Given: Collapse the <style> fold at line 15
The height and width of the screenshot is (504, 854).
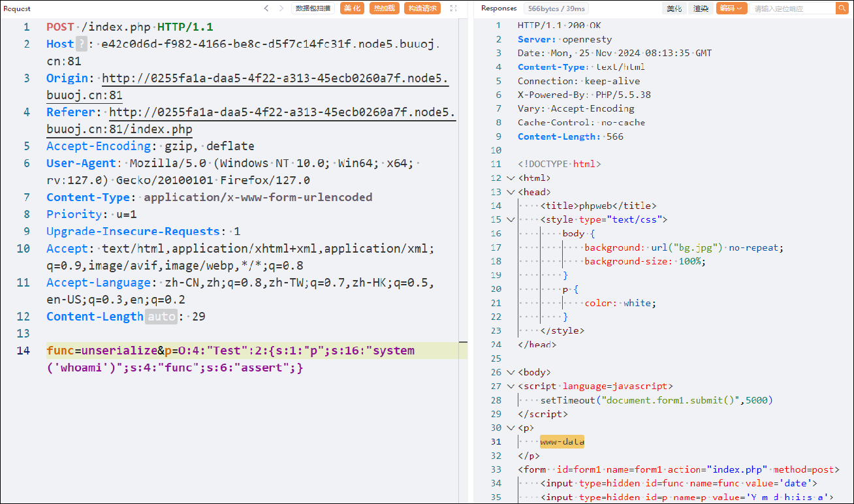Looking at the screenshot, I should tap(511, 219).
